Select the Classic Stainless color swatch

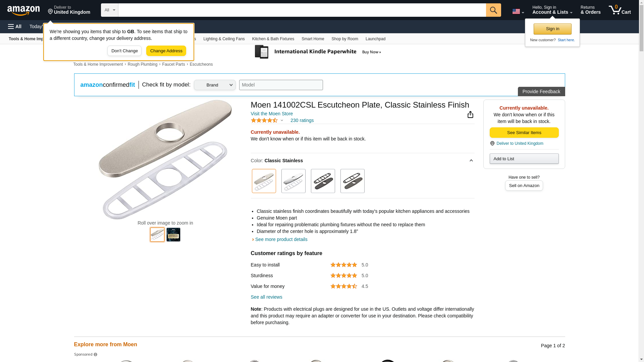click(x=264, y=181)
